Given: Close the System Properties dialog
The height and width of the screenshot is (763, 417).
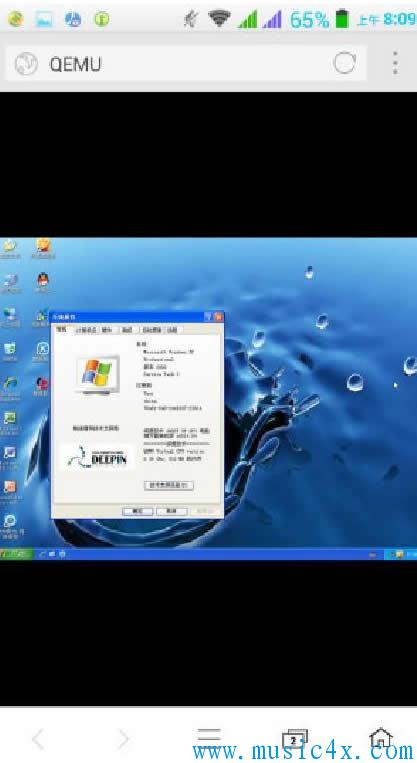Looking at the screenshot, I should (218, 317).
